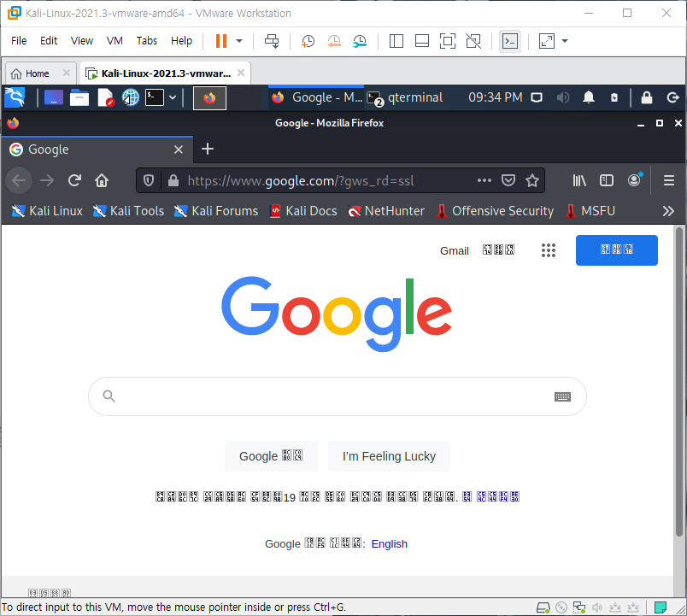This screenshot has width=687, height=616.
Task: Click the Firefox back button
Action: pyautogui.click(x=19, y=180)
